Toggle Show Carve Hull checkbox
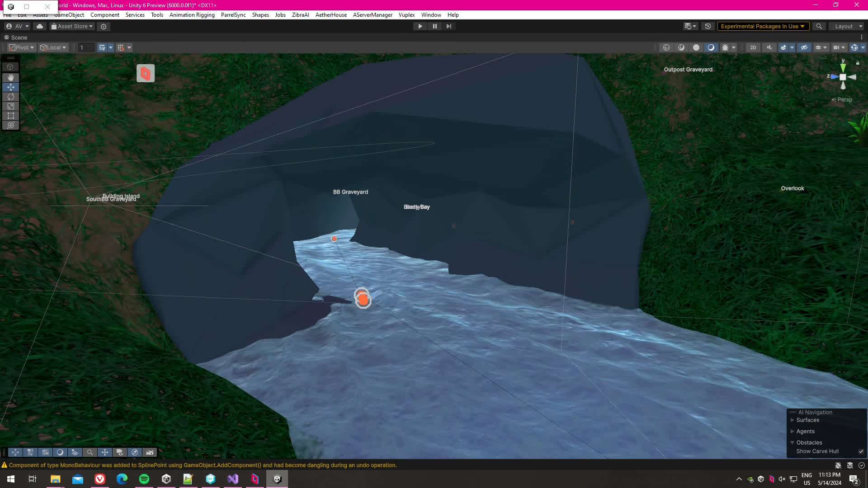This screenshot has height=488, width=868. pyautogui.click(x=861, y=451)
